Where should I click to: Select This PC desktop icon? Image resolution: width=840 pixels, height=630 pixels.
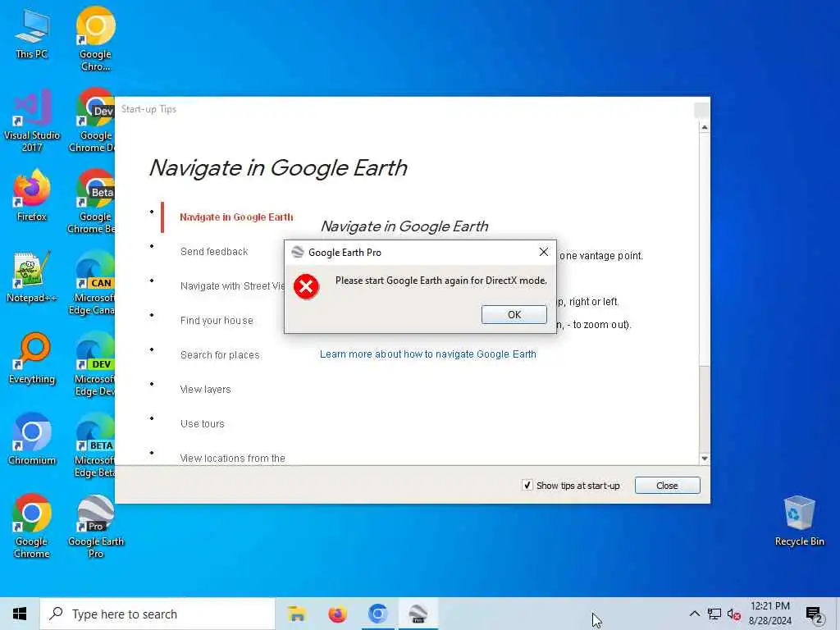click(32, 34)
